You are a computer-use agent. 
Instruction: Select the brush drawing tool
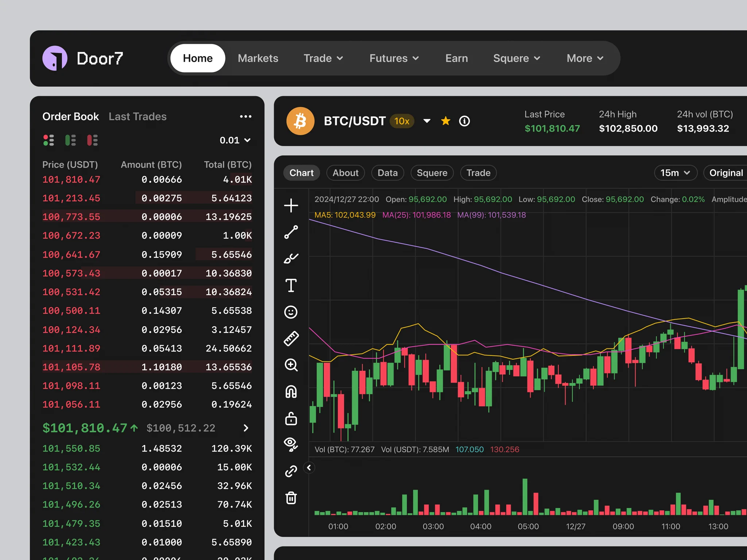[x=291, y=258]
